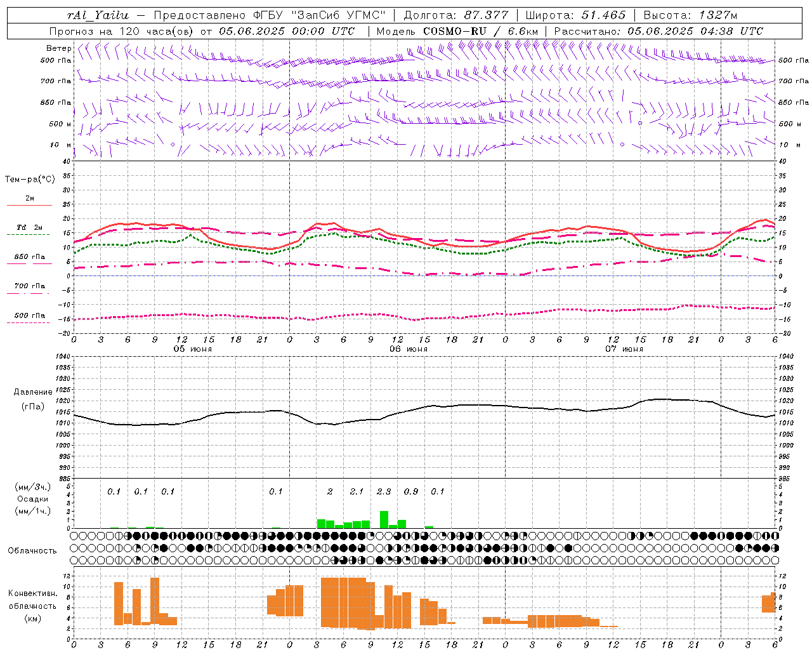The image size is (812, 650).
Task: Click the (мм/3ч.) precipitation unit label
Action: [33, 487]
